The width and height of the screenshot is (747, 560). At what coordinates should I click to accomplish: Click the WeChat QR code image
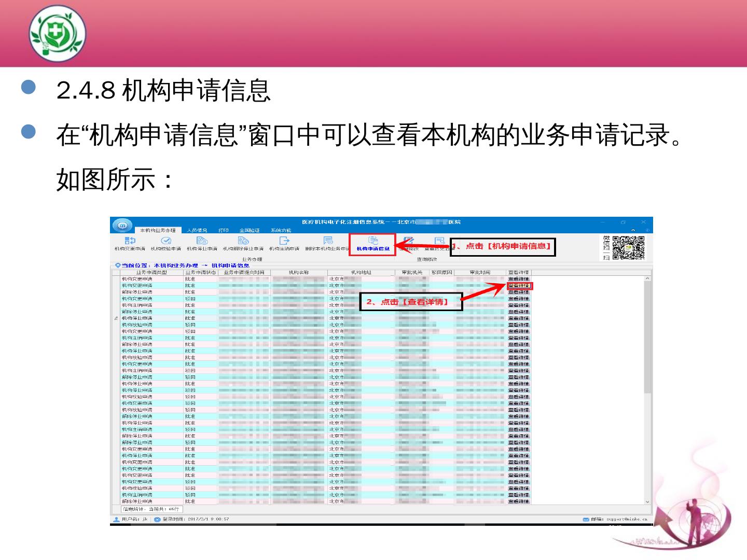(x=628, y=247)
